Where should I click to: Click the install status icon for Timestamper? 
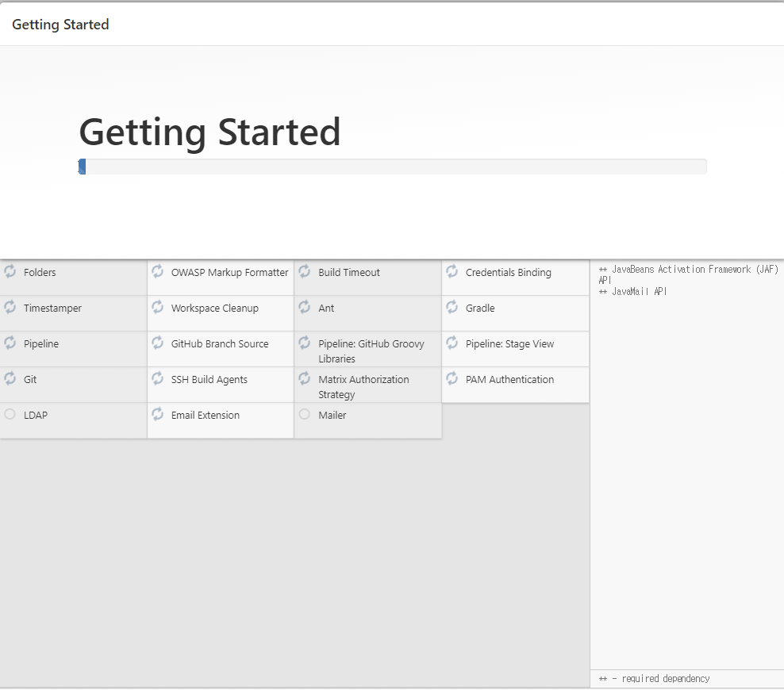(10, 307)
